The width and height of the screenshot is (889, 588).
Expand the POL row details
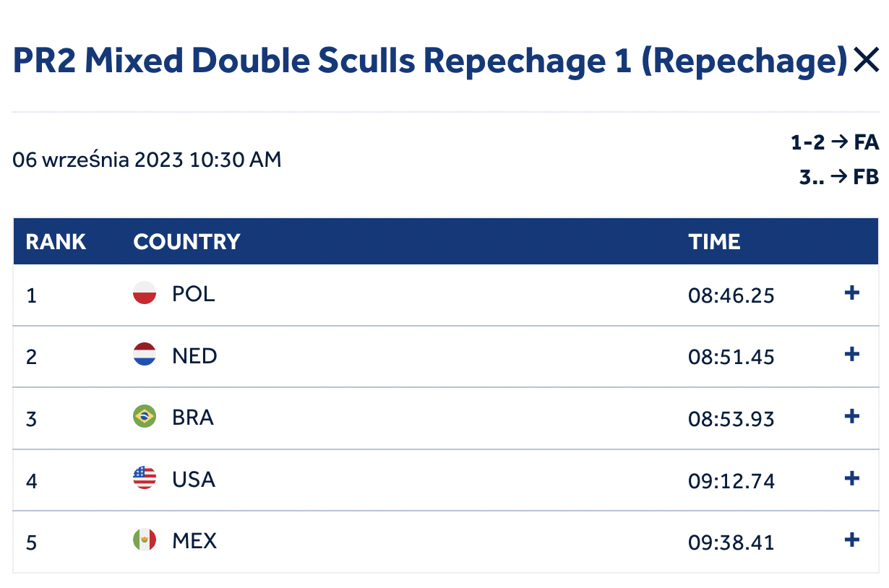point(852,293)
